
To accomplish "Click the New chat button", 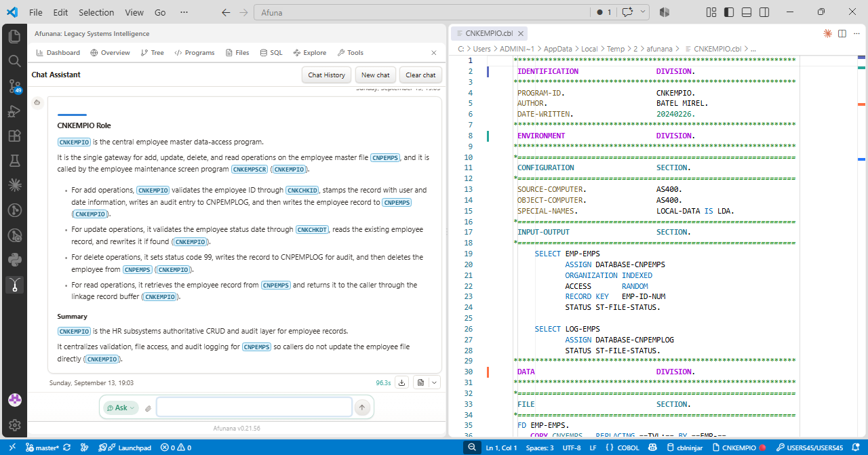I will pos(376,75).
